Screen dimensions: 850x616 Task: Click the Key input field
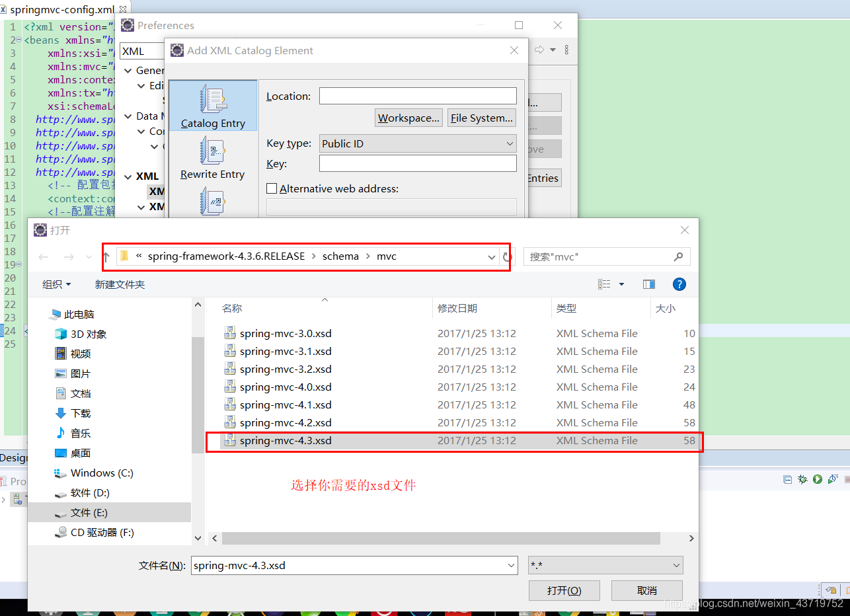(x=418, y=163)
